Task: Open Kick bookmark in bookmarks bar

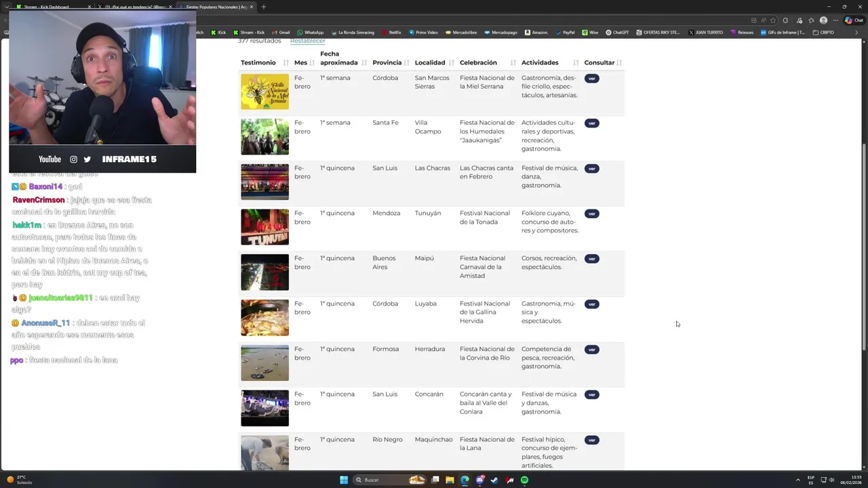Action: click(x=218, y=33)
